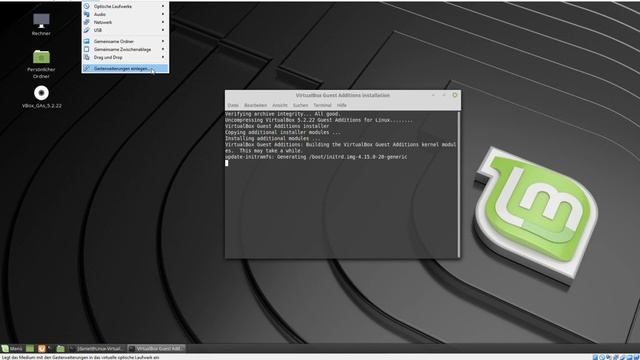Click the VirtualBox Guest Additions installation title bar
This screenshot has height=360, width=640.
[x=343, y=95]
